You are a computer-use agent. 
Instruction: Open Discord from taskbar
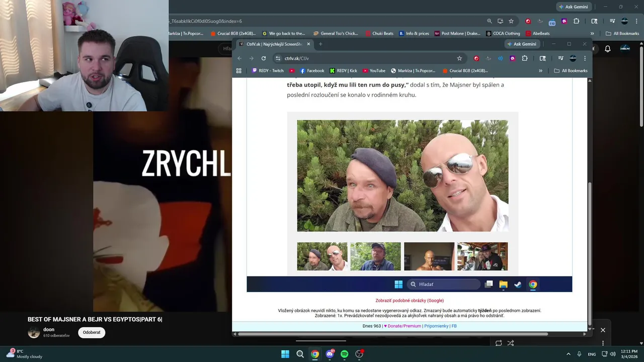(x=330, y=354)
